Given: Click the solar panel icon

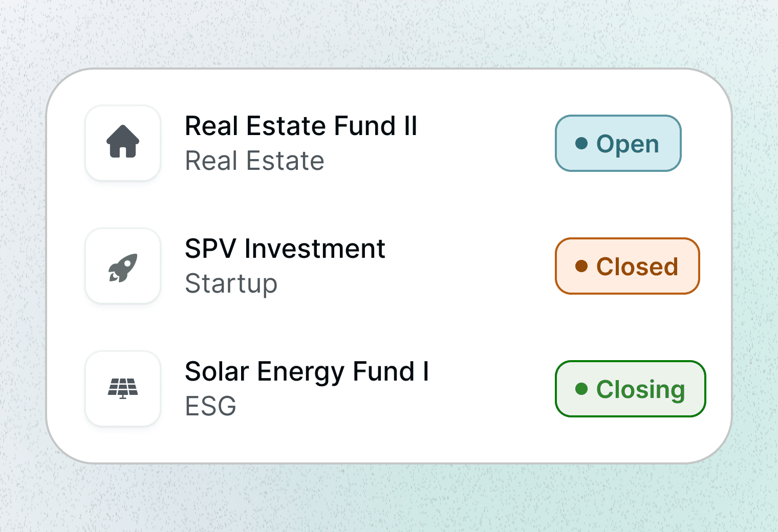Looking at the screenshot, I should (x=123, y=388).
